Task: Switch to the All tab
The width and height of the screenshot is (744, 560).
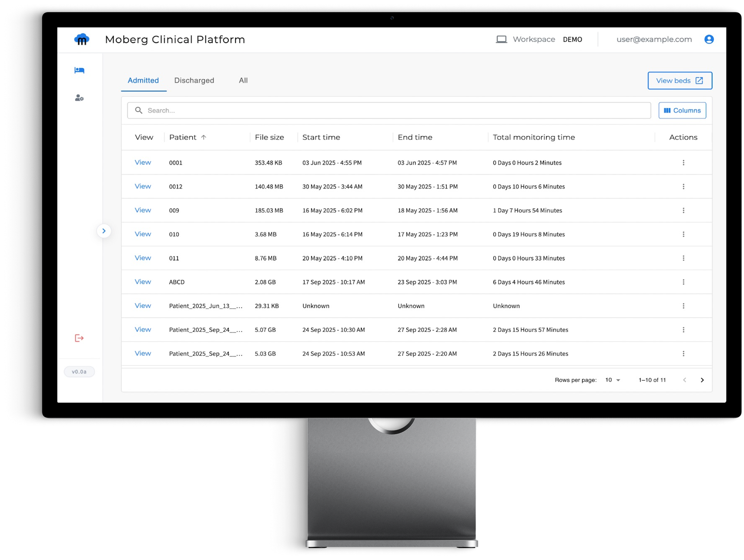Action: [243, 80]
